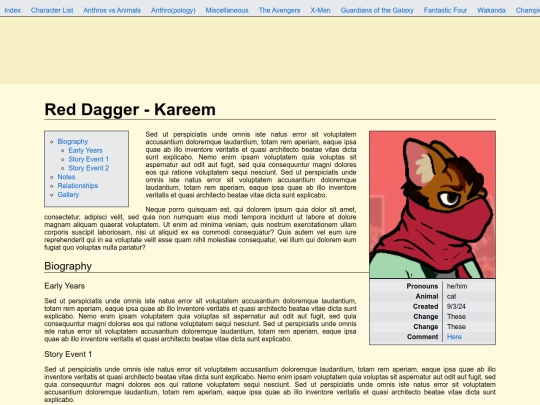Click the Pronouns label in infobox

pyautogui.click(x=422, y=286)
